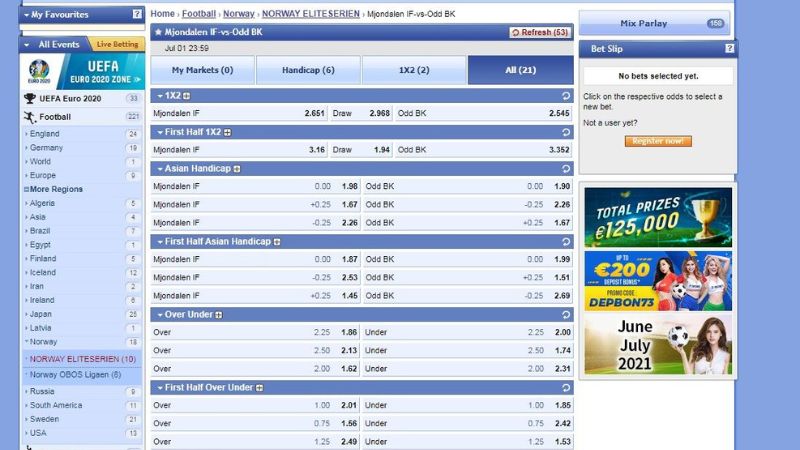Add First Half Over Under to My Markets
800x450 pixels.
[x=259, y=388]
